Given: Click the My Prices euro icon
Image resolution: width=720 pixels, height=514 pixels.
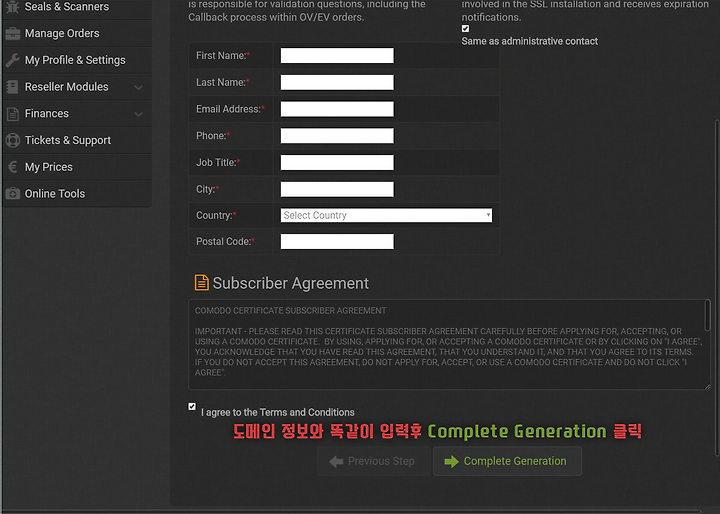Looking at the screenshot, I should (13, 167).
